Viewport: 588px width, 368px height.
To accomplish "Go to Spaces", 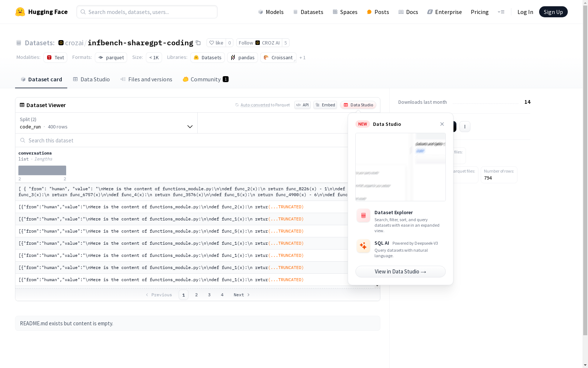I will pos(345,12).
